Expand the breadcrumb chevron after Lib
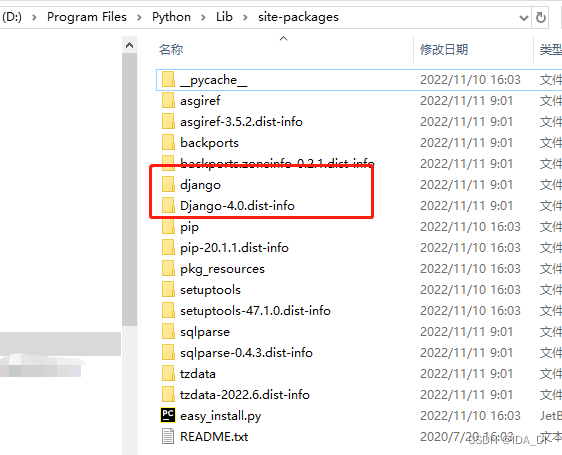This screenshot has height=455, width=562. pyautogui.click(x=245, y=17)
